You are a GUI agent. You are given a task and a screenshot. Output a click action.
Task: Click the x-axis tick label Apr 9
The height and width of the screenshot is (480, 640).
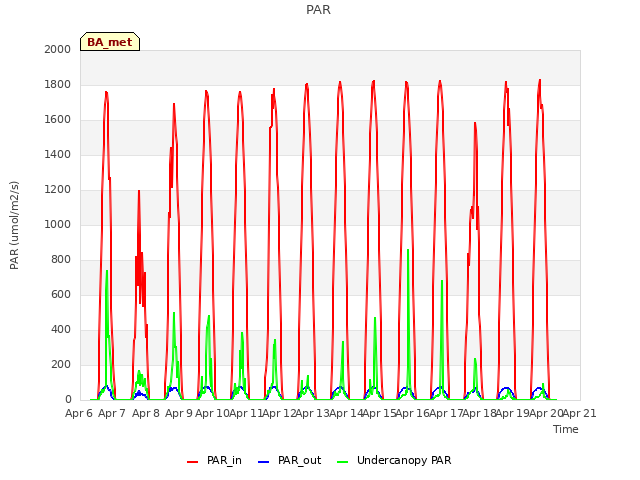pyautogui.click(x=179, y=413)
